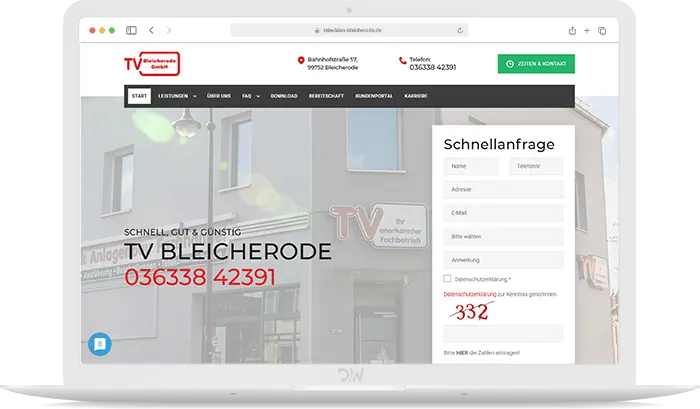Open the blue chat widget icon

click(x=100, y=344)
